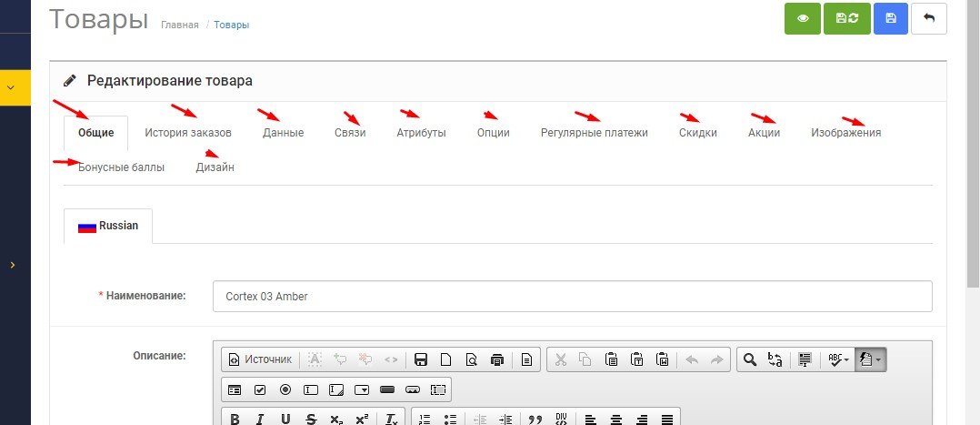Align text right in editor
Image resolution: width=980 pixels, height=425 pixels.
tap(642, 419)
